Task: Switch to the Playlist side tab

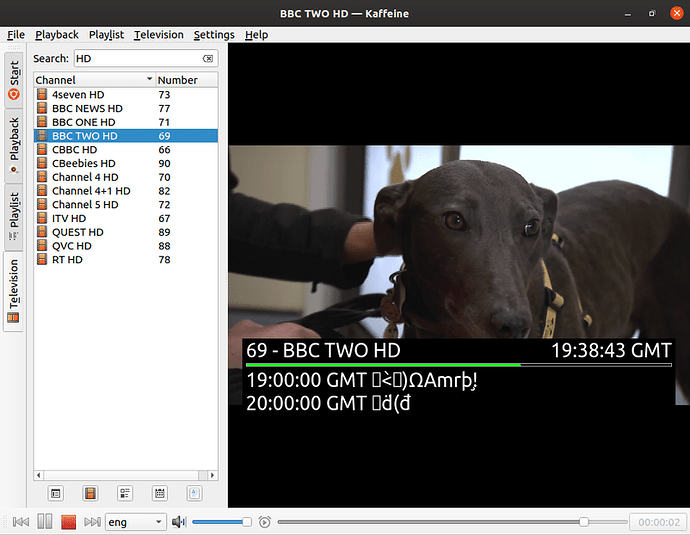Action: [14, 216]
